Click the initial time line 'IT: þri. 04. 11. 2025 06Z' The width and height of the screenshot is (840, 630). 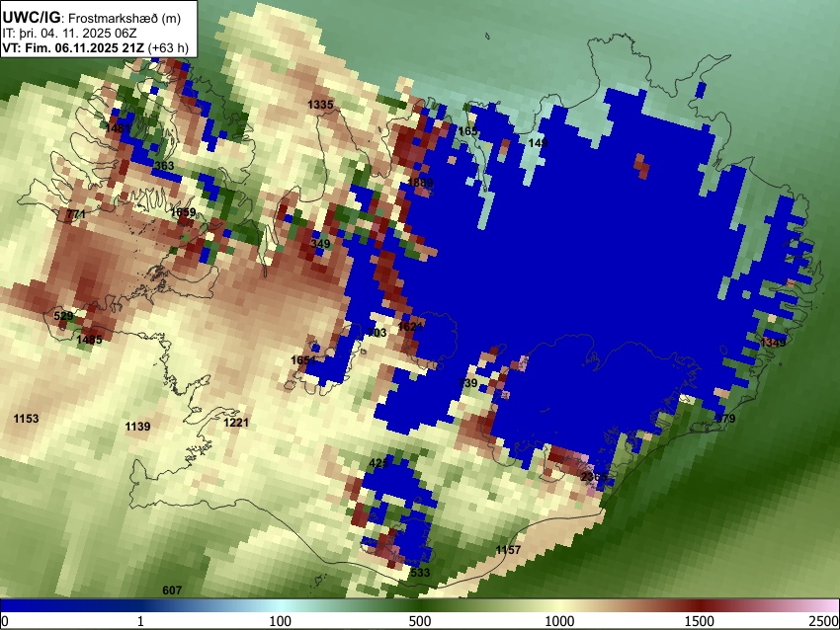[x=69, y=34]
